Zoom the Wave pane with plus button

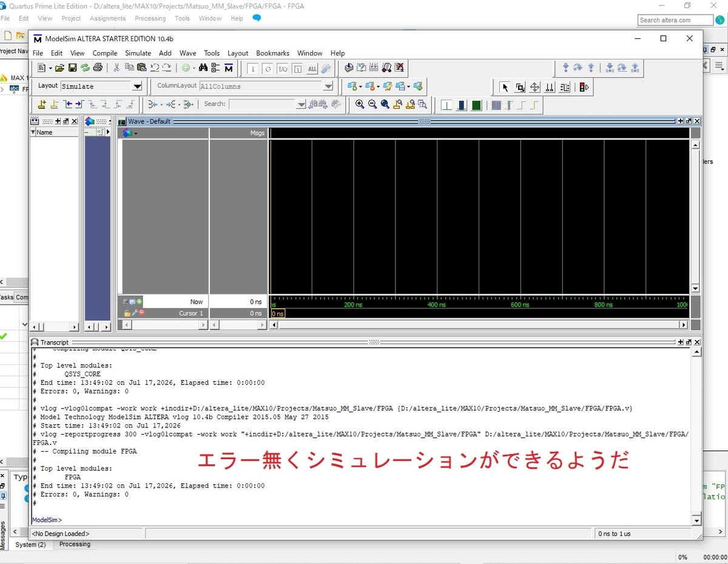pyautogui.click(x=681, y=121)
